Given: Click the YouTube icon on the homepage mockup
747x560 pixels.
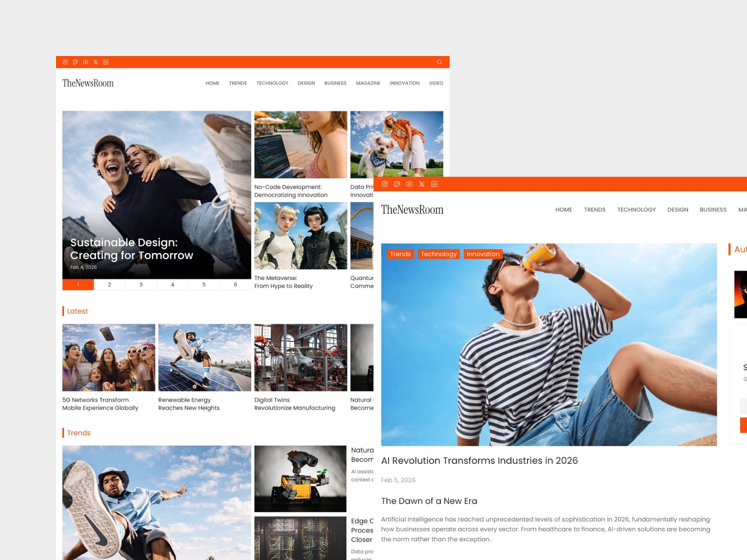Looking at the screenshot, I should tap(85, 62).
